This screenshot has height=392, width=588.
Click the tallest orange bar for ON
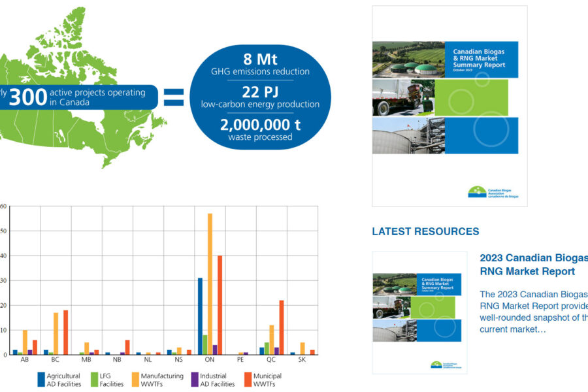coord(210,284)
